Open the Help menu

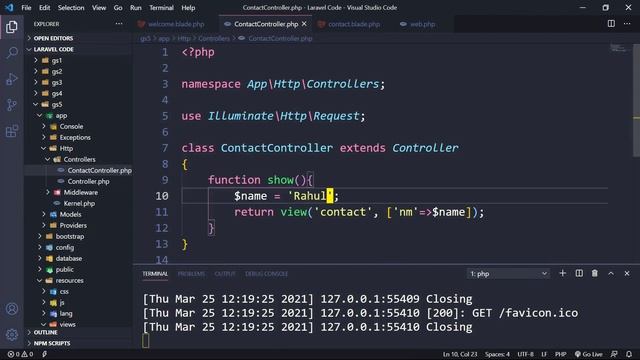point(188,7)
